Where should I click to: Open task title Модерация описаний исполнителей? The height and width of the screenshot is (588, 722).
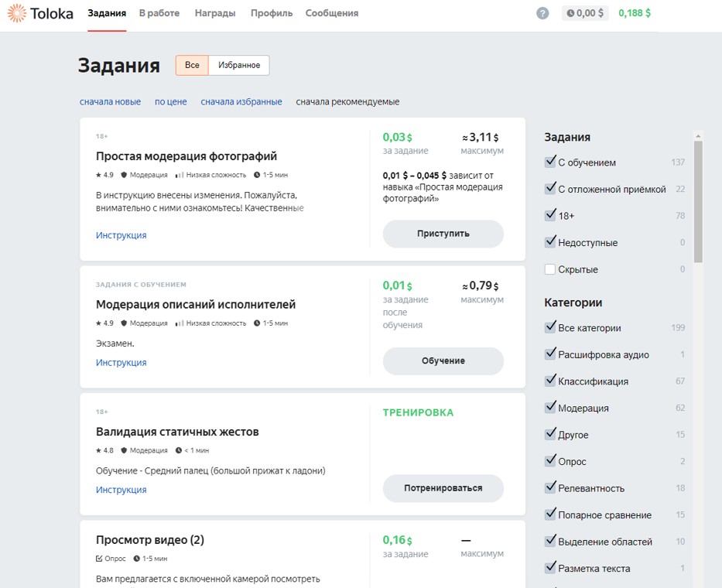click(196, 305)
